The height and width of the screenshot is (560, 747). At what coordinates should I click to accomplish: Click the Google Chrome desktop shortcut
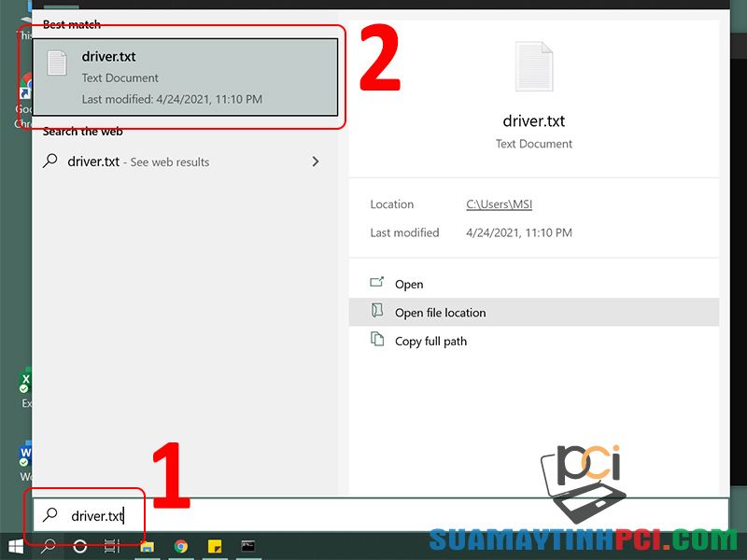pos(26,86)
